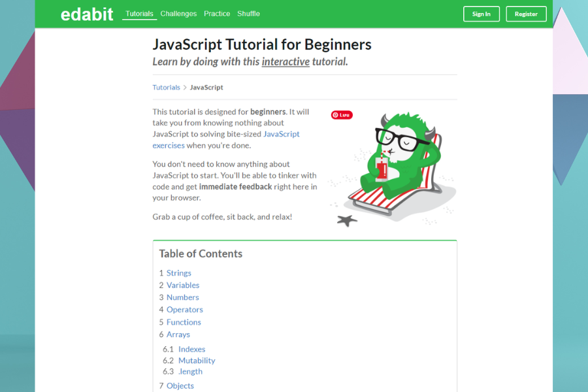Click the edabit logo
The image size is (588, 392).
click(87, 14)
